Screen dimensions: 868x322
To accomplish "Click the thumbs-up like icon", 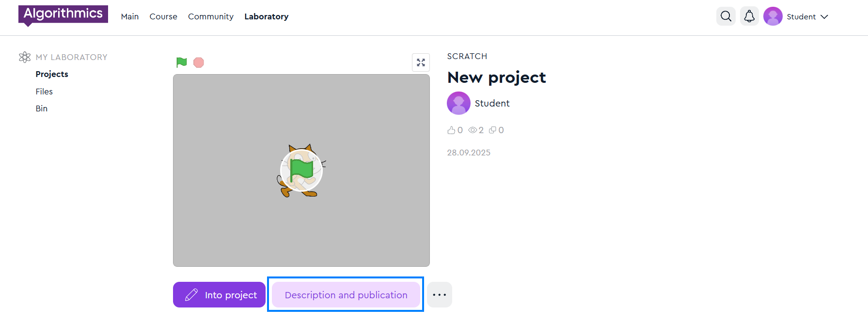I will tap(451, 130).
